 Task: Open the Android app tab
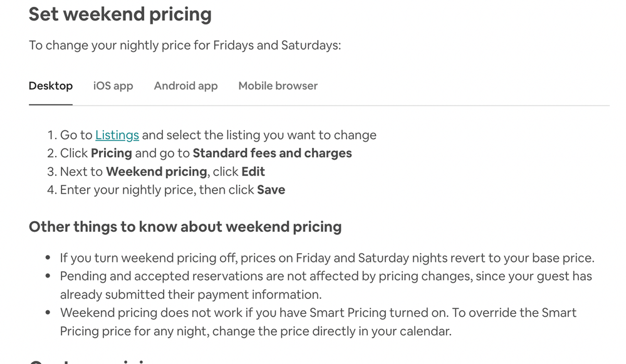pos(185,86)
